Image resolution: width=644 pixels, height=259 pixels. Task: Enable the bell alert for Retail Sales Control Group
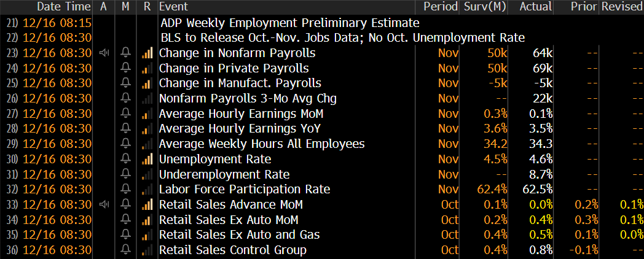point(126,250)
